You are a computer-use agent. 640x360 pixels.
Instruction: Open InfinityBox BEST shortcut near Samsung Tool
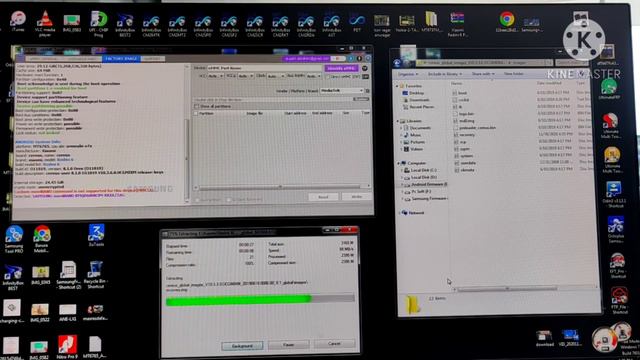click(x=13, y=278)
